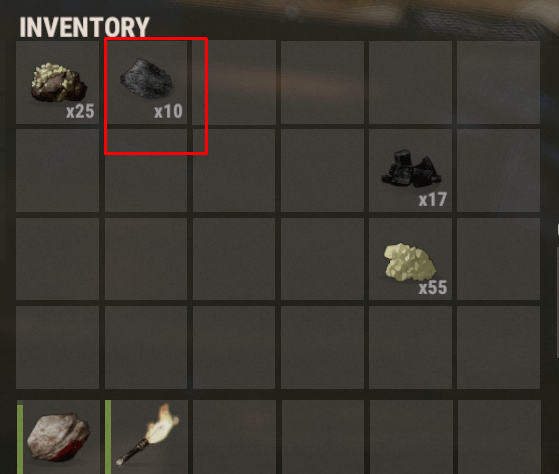
Task: Click the empty slot left of sulfur x55
Action: [322, 259]
